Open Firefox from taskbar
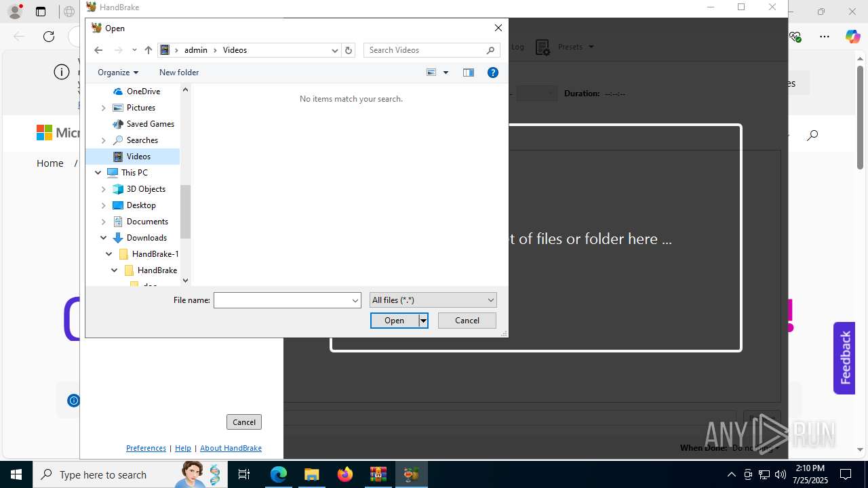The width and height of the screenshot is (868, 488). pos(345,474)
